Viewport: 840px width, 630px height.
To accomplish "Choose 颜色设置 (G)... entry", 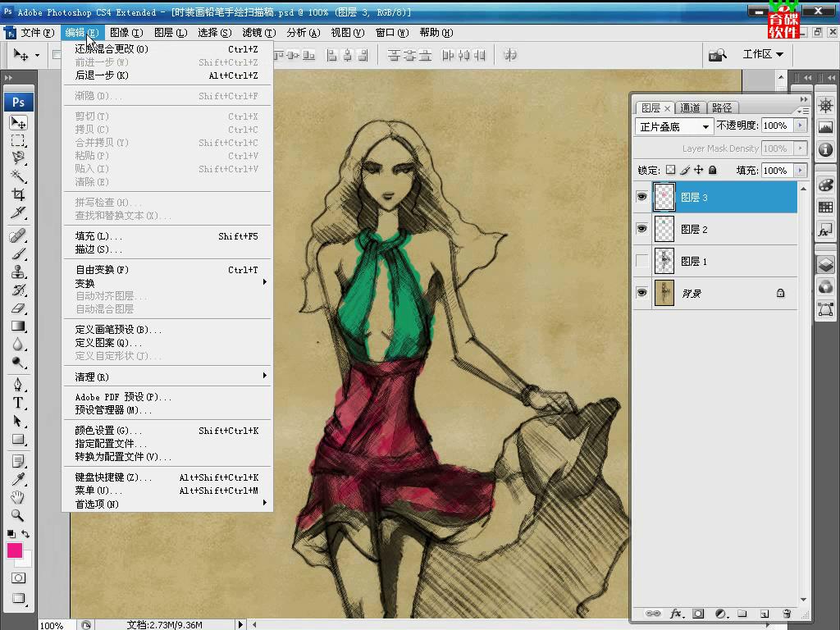I will click(x=167, y=430).
